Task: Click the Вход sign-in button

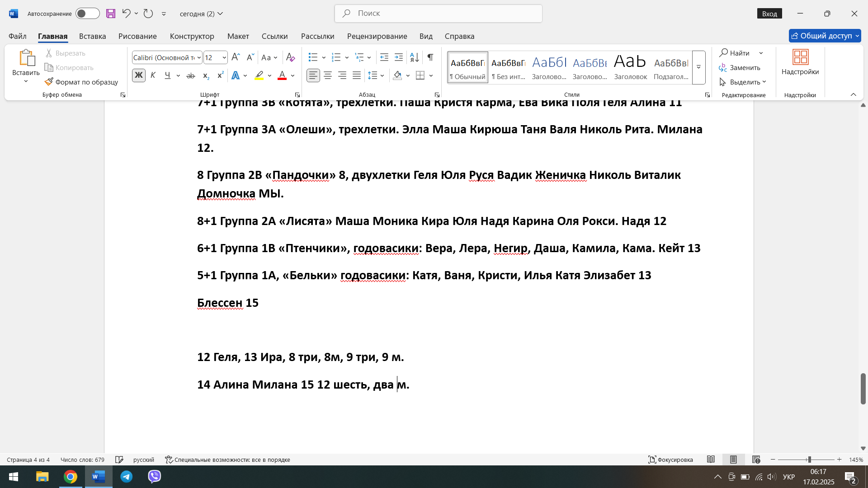Action: pos(769,14)
